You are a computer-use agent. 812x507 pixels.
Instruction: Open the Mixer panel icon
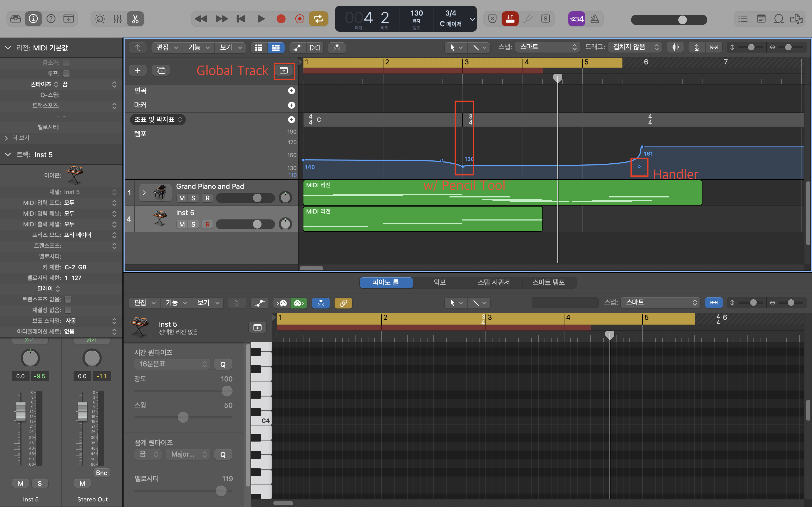pos(117,19)
